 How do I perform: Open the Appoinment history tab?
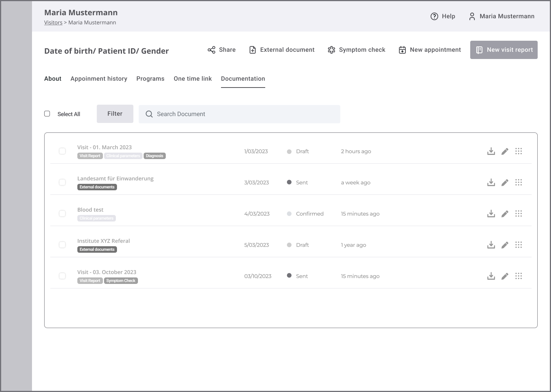coord(99,79)
